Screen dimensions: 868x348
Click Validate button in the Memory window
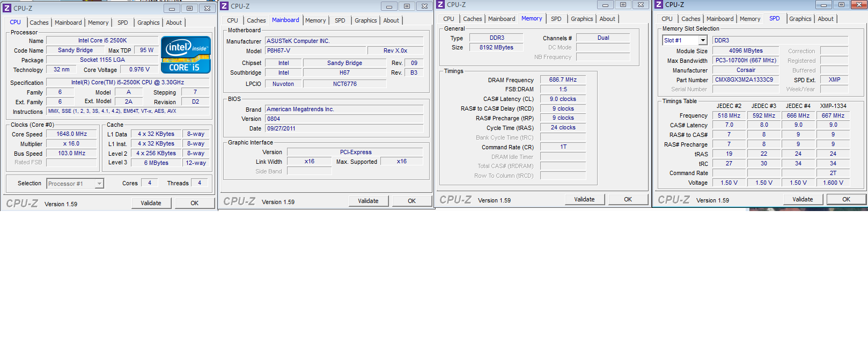[585, 199]
